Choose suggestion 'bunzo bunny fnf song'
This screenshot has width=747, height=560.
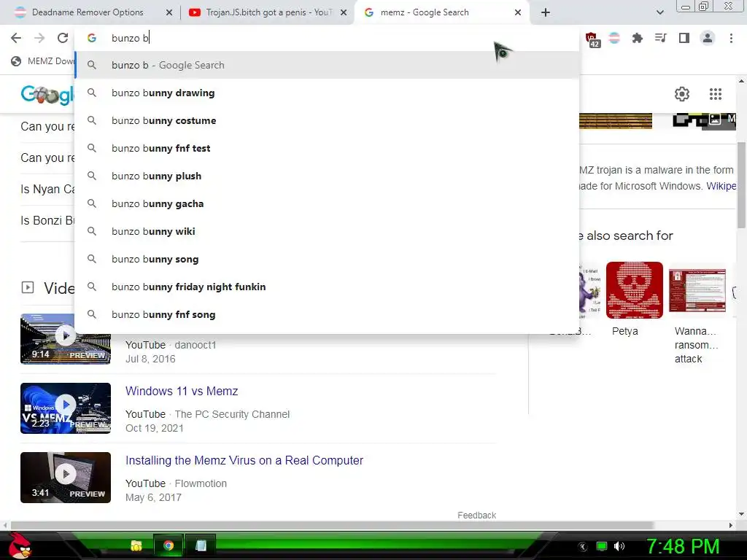(x=327, y=314)
